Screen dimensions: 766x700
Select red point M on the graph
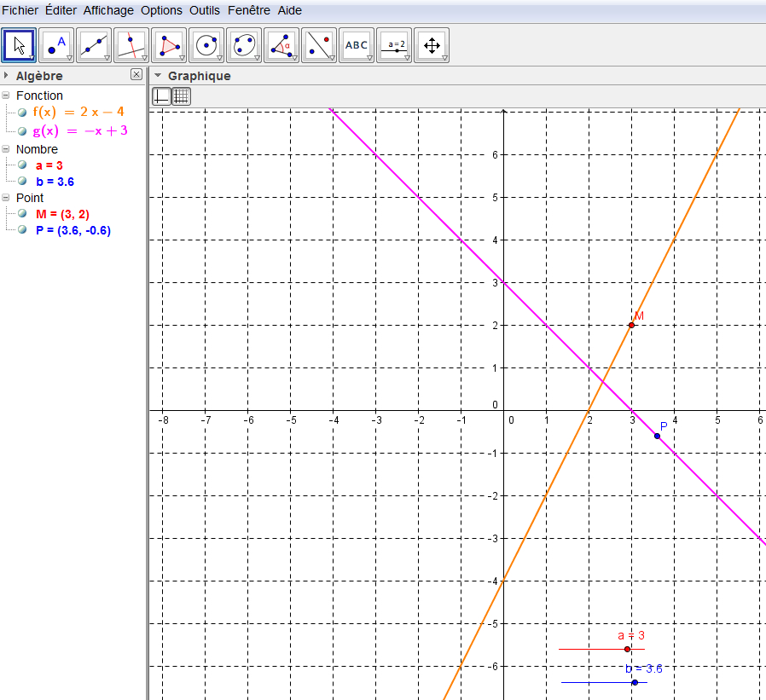(x=632, y=325)
